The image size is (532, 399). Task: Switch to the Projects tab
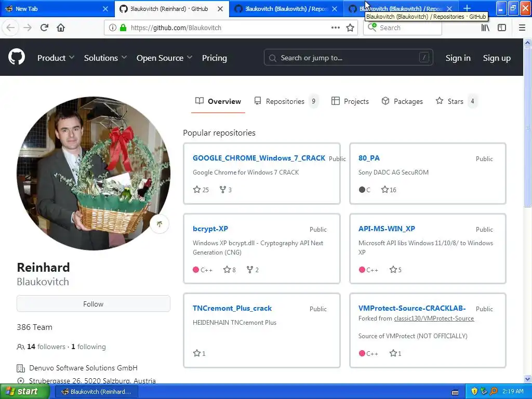point(350,101)
